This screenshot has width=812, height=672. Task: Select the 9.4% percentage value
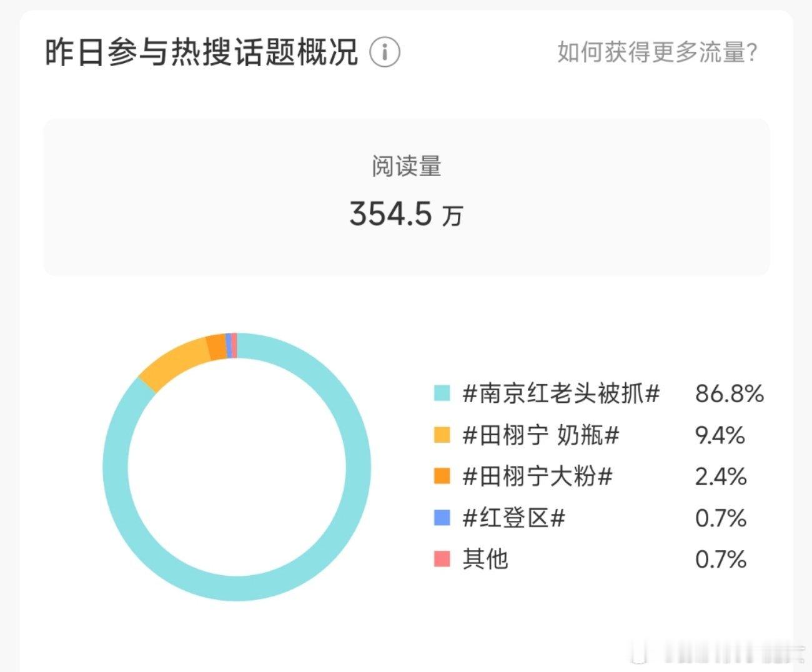(x=720, y=435)
